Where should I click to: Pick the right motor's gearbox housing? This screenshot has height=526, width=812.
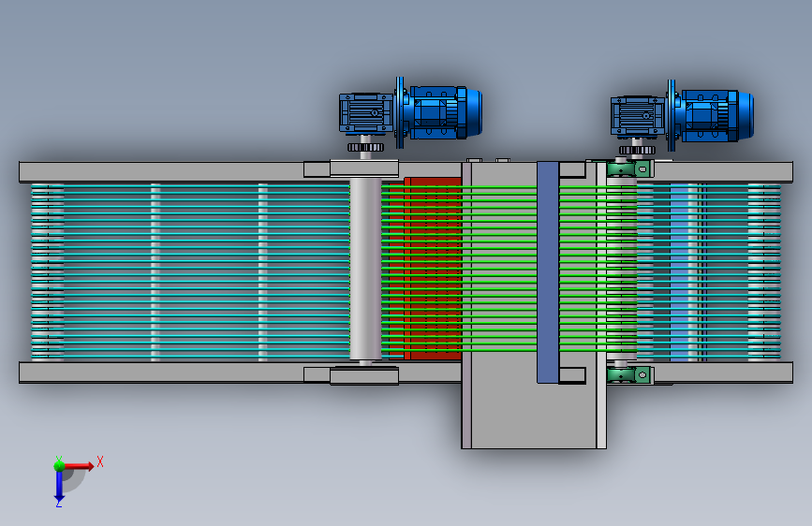(x=638, y=116)
